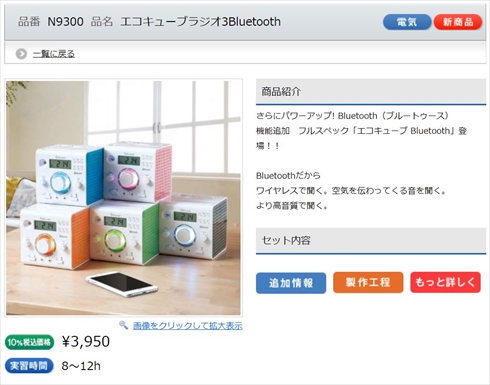Click the red もっと詳しく button

[445, 282]
